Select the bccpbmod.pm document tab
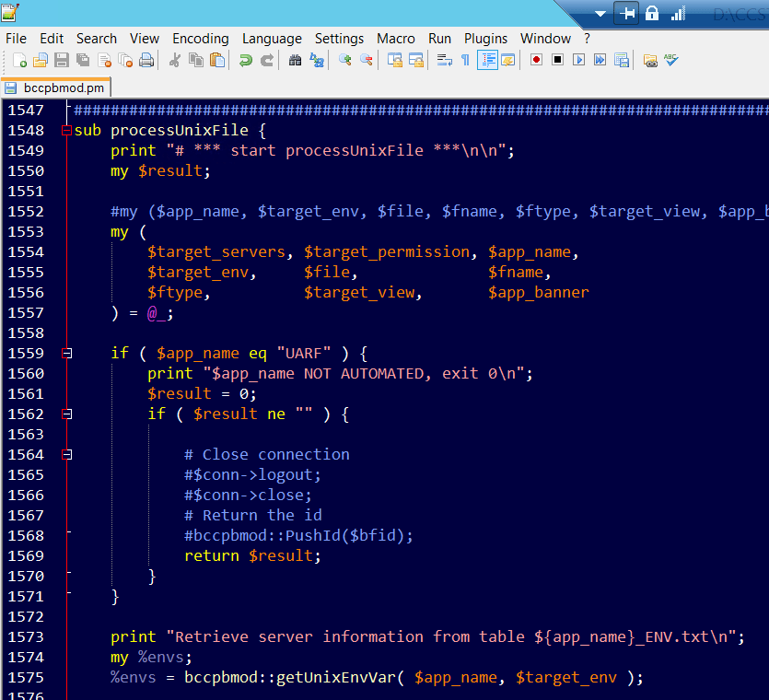This screenshot has width=769, height=700. [56, 88]
